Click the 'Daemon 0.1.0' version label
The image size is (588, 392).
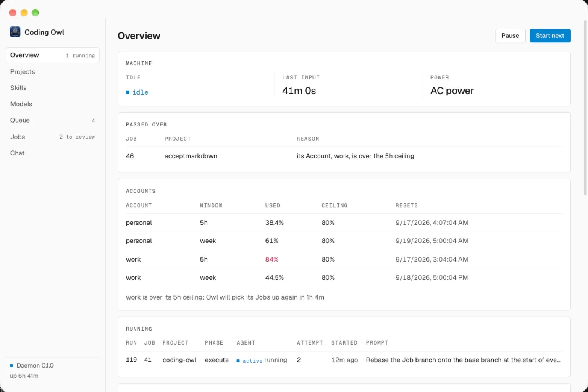[35, 366]
